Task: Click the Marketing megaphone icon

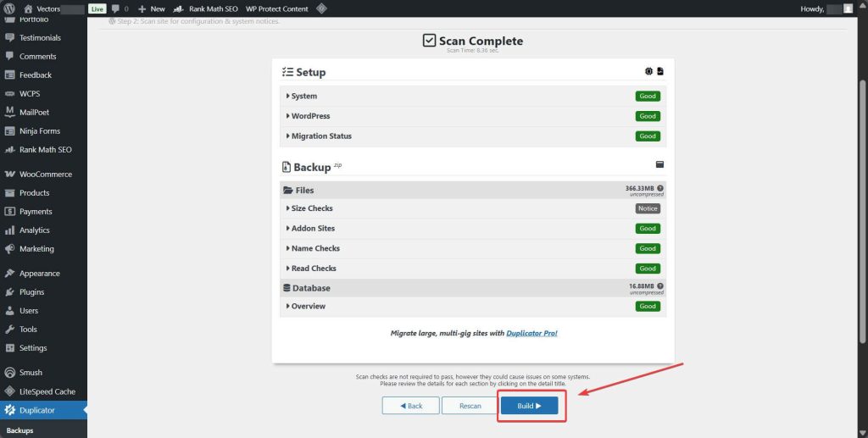Action: (x=9, y=249)
